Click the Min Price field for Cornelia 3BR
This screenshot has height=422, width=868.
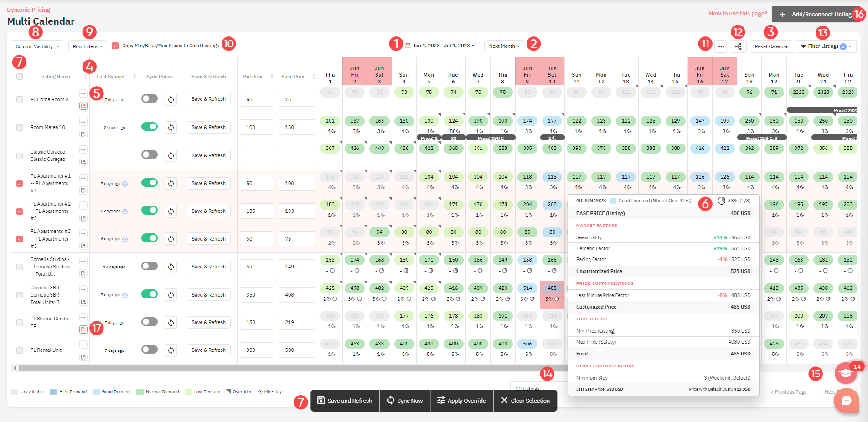257,294
